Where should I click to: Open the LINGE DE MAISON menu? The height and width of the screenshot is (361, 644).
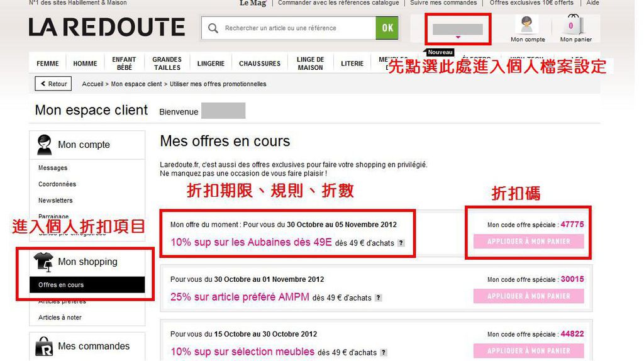[311, 64]
